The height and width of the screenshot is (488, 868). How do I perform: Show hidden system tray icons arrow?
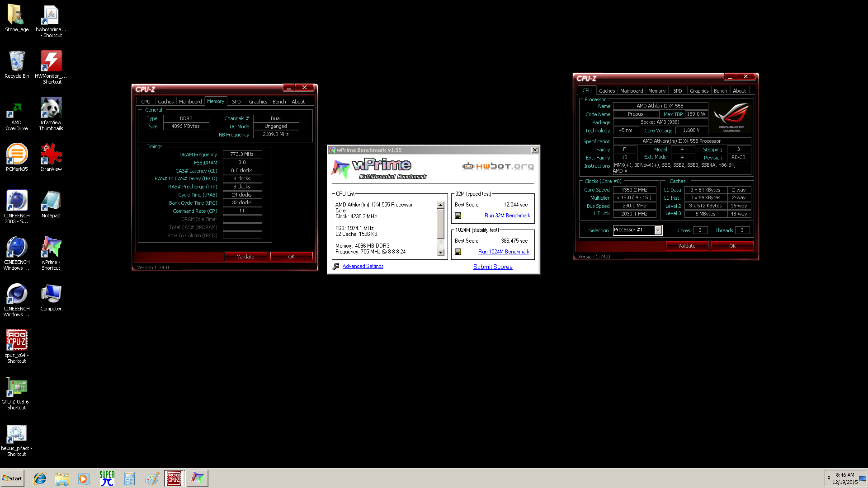[829, 478]
